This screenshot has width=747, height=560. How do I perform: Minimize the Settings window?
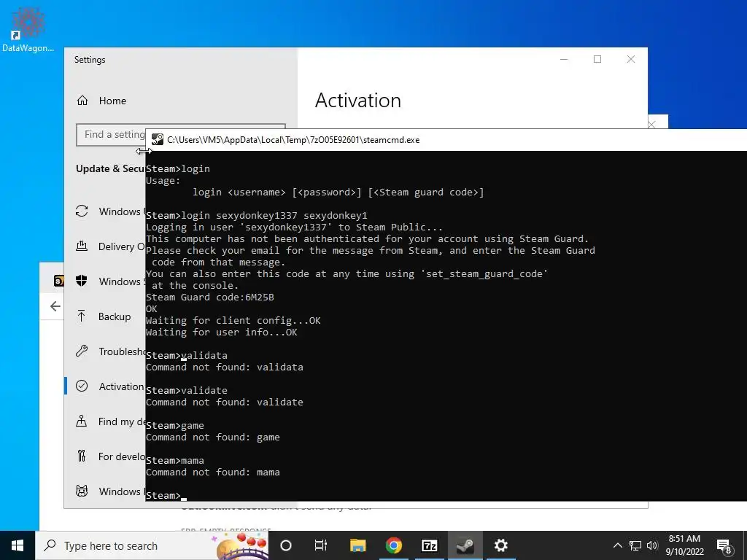564,59
